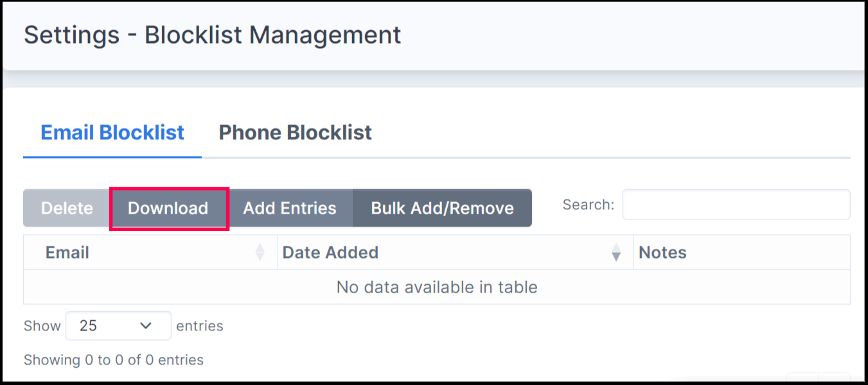This screenshot has width=868, height=385.
Task: Select the Email Blocklist tab
Action: (x=111, y=132)
